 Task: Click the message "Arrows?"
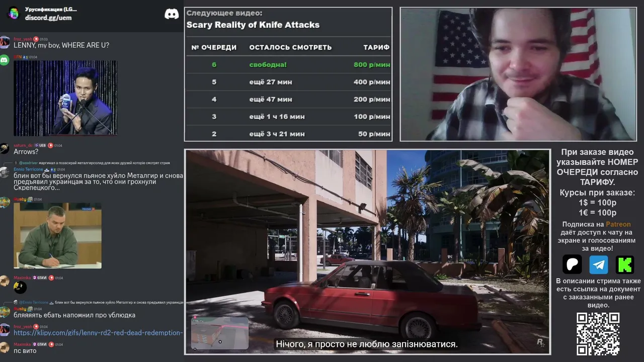pos(26,151)
